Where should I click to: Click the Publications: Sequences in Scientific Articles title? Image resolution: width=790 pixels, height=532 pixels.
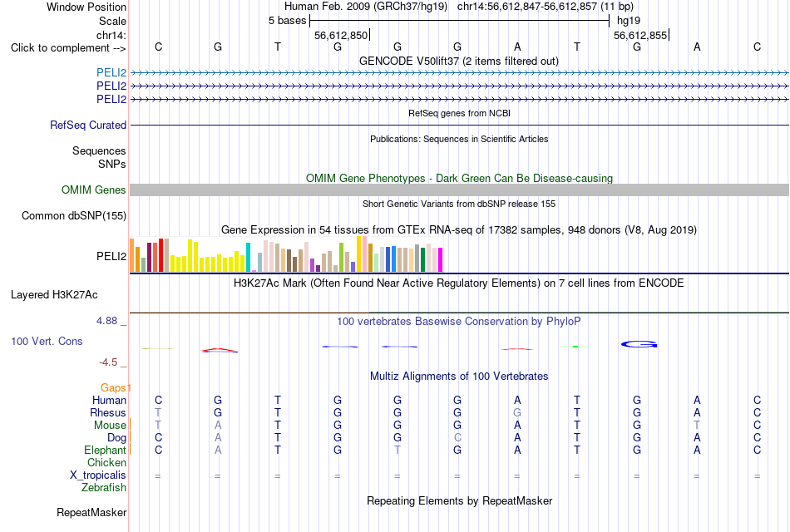459,139
